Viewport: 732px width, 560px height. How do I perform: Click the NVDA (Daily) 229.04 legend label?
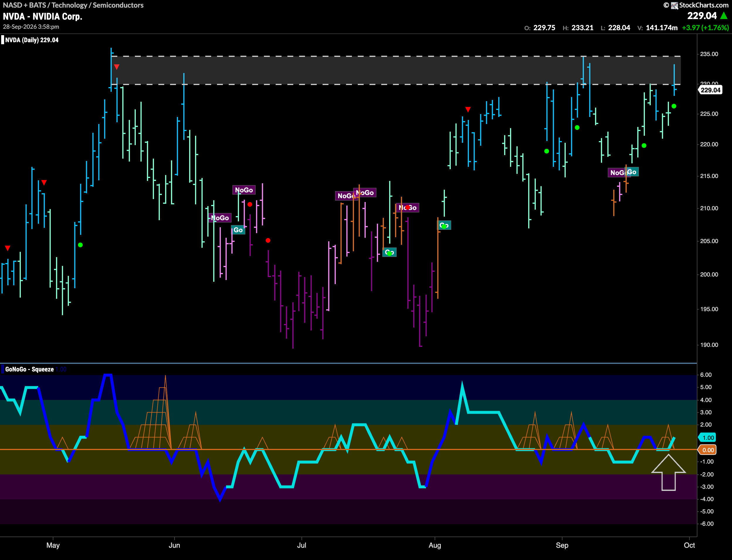pyautogui.click(x=32, y=40)
